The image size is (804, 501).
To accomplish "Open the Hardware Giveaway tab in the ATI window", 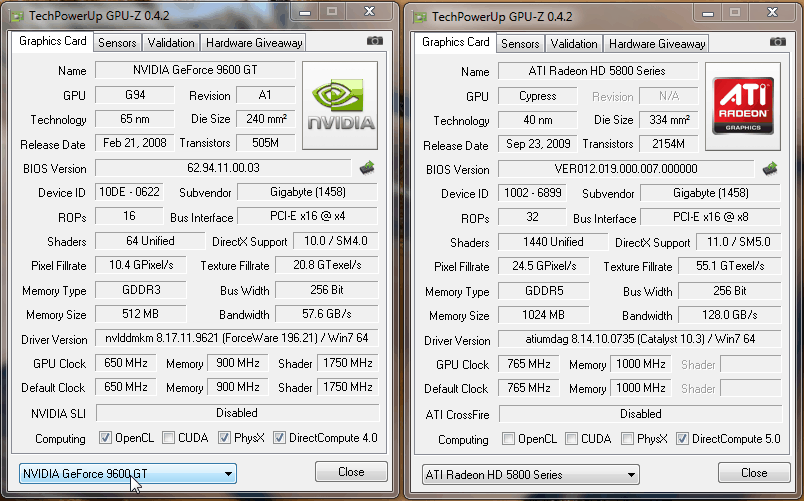I will pyautogui.click(x=657, y=44).
